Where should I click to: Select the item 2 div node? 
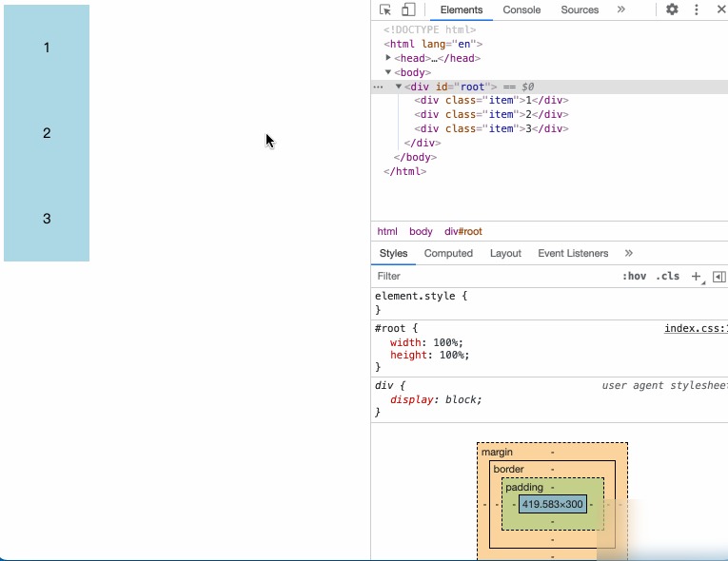tap(491, 114)
